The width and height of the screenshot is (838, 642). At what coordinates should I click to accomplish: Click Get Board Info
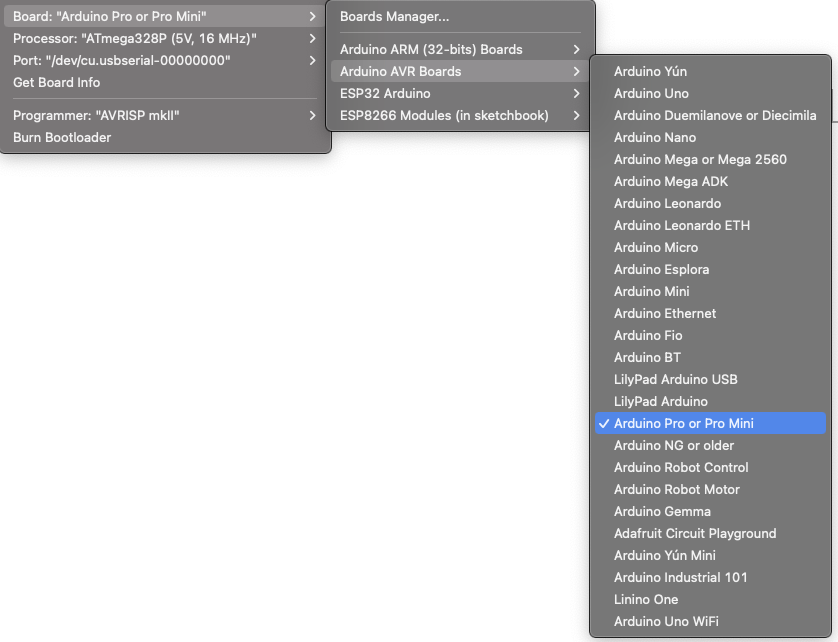[165, 82]
